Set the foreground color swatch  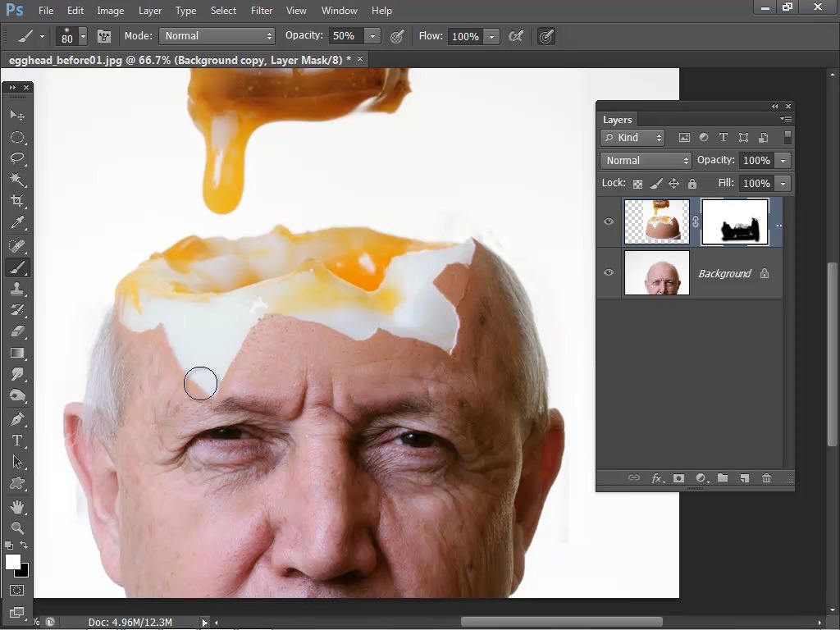[12, 562]
